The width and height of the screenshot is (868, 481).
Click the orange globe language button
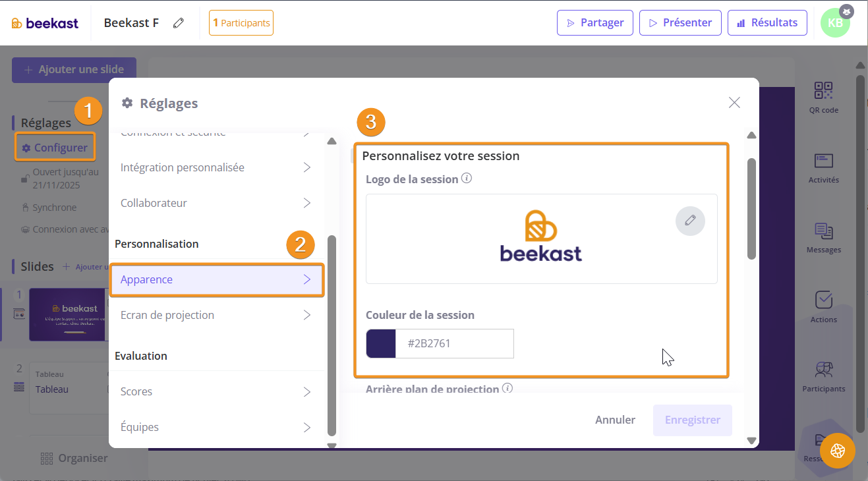[x=838, y=451]
